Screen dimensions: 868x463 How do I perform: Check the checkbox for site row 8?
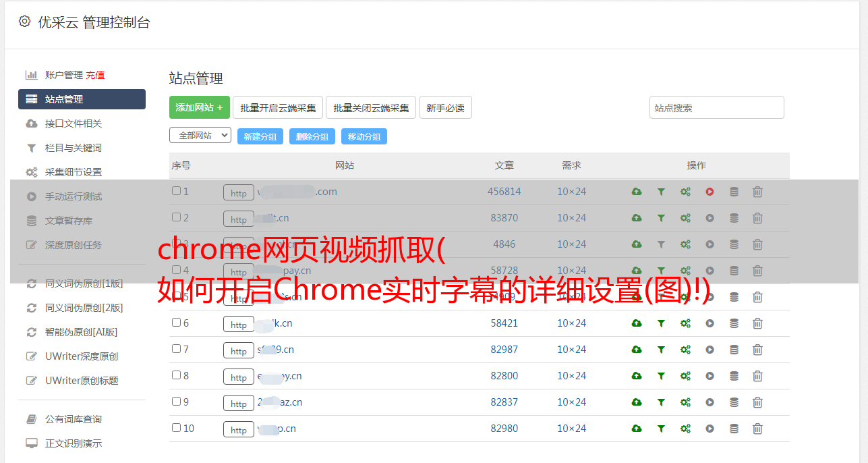pyautogui.click(x=176, y=375)
